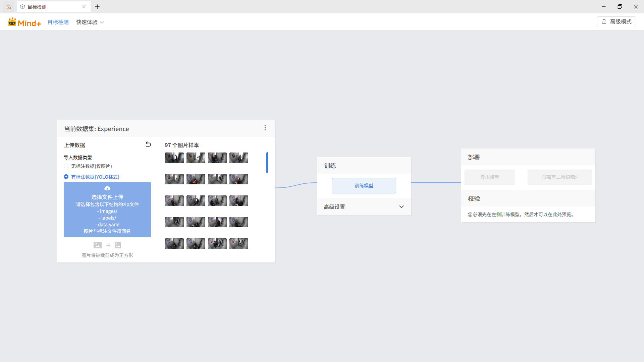The height and width of the screenshot is (362, 644).
Task: Click the cloud upload icon
Action: tap(107, 188)
